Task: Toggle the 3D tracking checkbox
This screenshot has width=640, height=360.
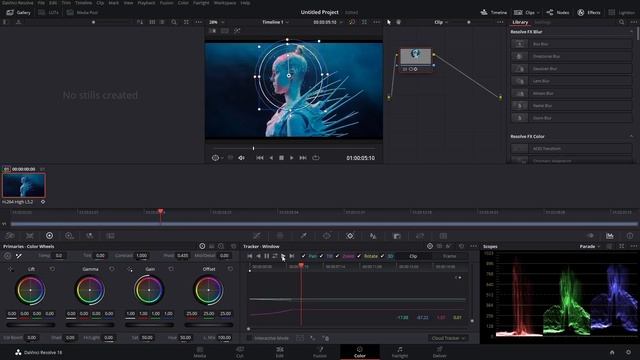Action: pos(382,256)
